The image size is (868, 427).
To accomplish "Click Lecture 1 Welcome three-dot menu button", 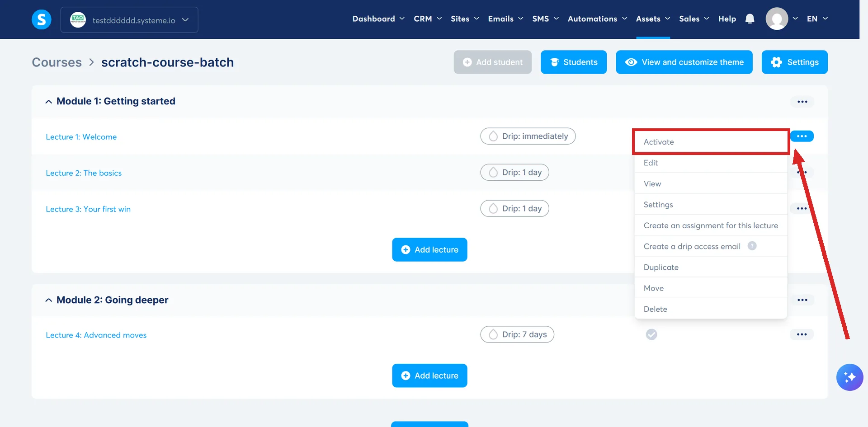I will (x=802, y=136).
